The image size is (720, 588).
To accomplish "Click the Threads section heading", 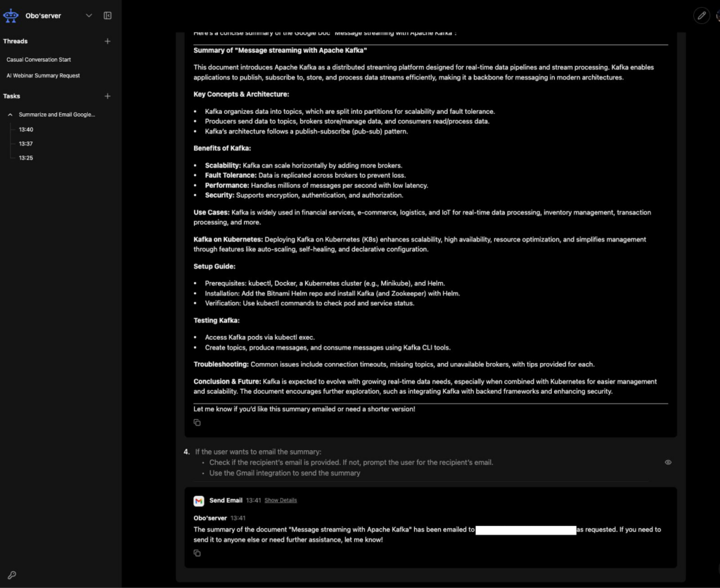I will point(15,41).
